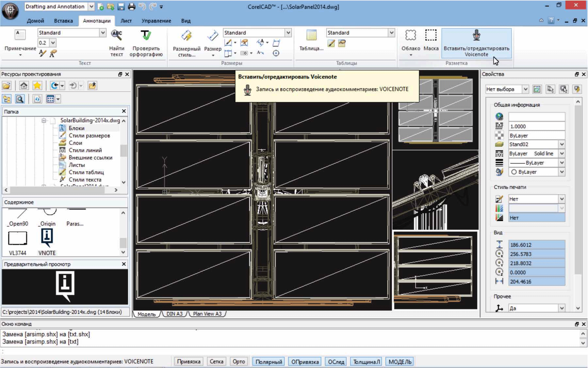Screen dimensions: 588x368
Task: Click the Voicenote microphone icon in ribbon
Action: tap(476, 35)
